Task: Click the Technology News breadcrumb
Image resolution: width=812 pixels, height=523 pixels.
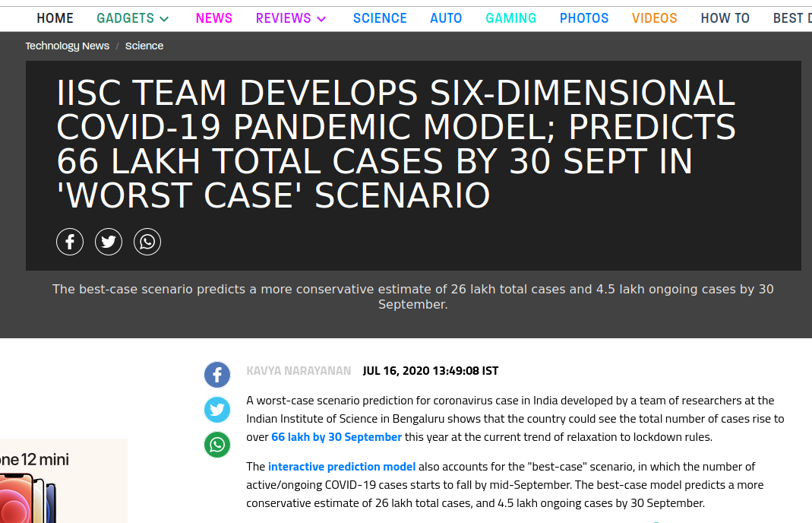Action: [x=68, y=46]
